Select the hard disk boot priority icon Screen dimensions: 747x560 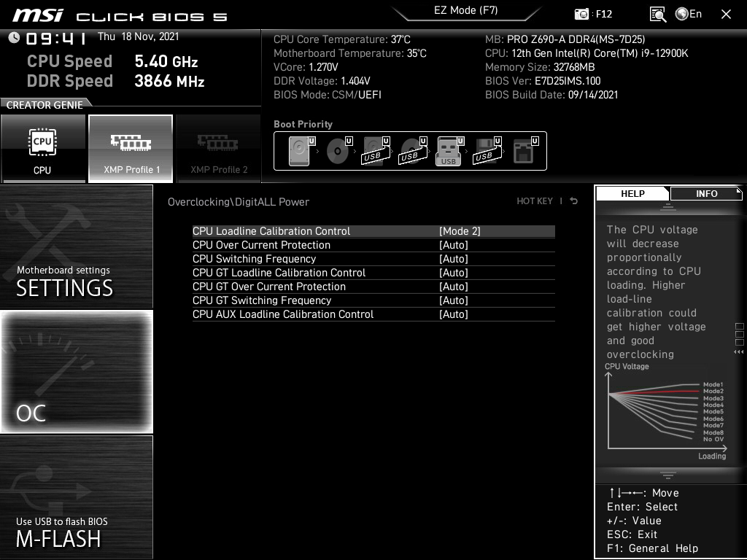pos(301,151)
